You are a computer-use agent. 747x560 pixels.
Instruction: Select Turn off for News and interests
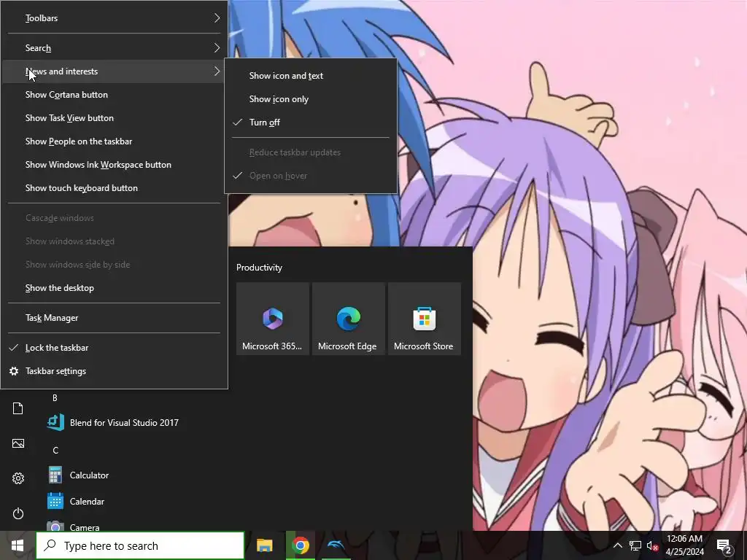311,122
